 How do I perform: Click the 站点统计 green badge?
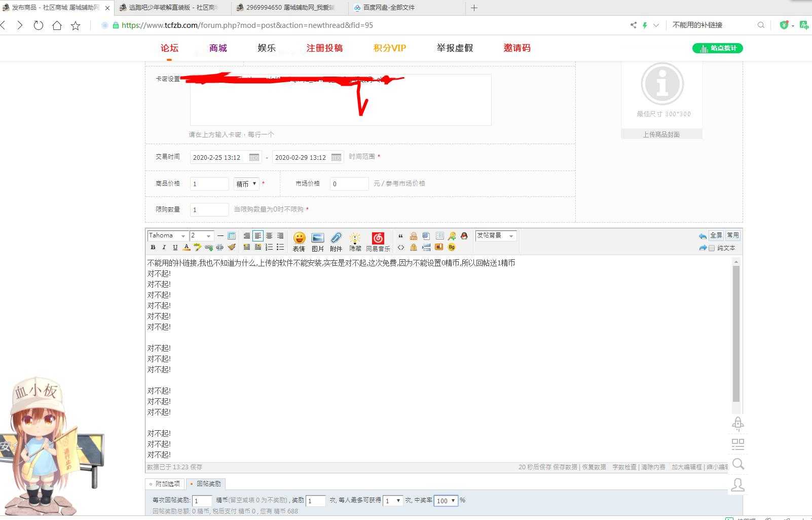[x=718, y=48]
